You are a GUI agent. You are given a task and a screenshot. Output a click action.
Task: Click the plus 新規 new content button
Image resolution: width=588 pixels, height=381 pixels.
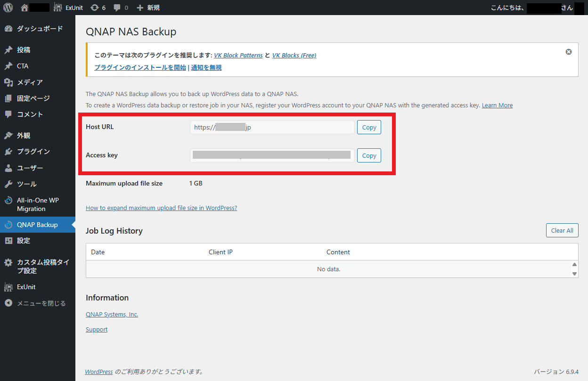tap(148, 8)
